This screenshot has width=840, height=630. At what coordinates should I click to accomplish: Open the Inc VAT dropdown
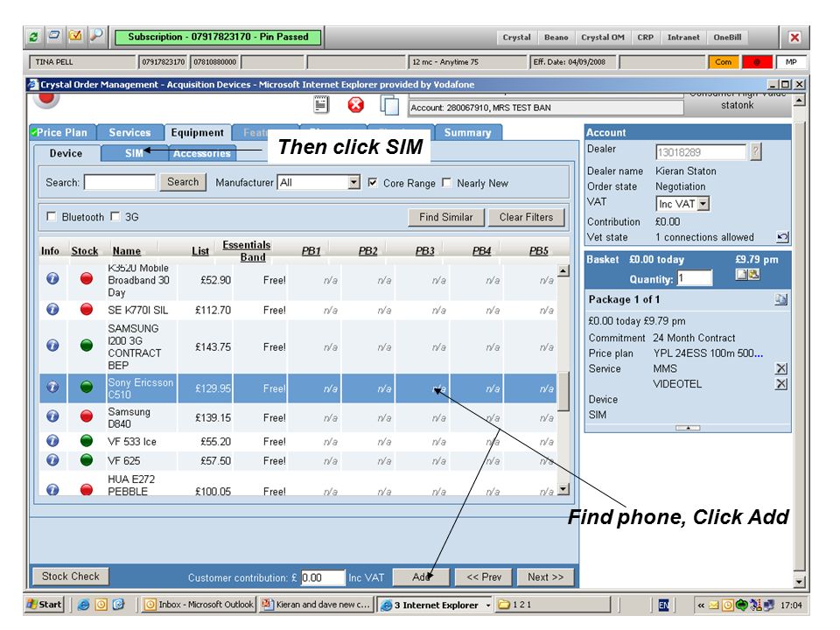703,204
